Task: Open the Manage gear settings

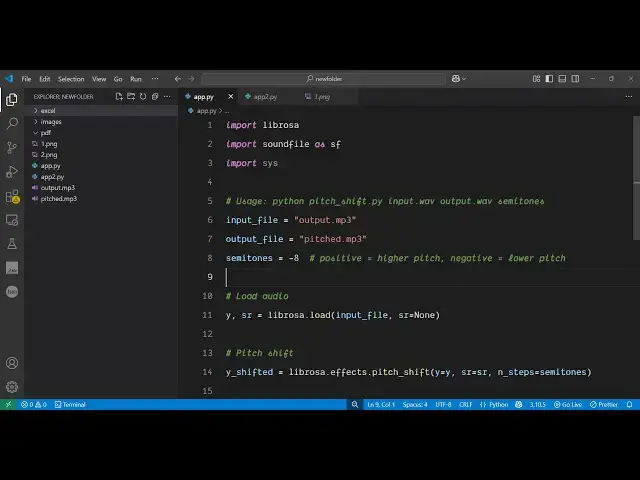Action: [x=12, y=387]
